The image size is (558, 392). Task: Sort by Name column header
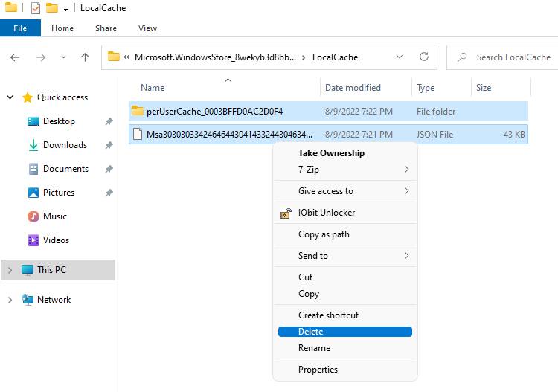(x=153, y=88)
